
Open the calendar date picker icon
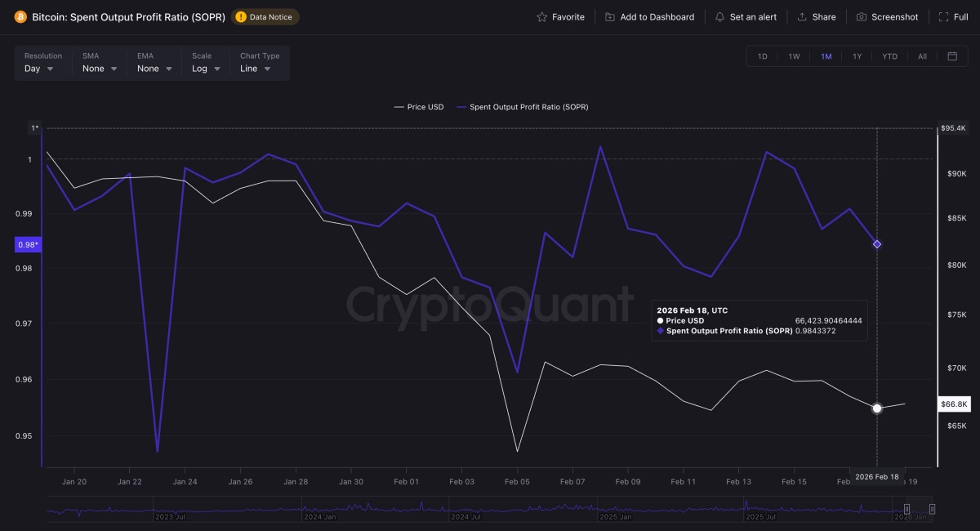click(x=952, y=56)
